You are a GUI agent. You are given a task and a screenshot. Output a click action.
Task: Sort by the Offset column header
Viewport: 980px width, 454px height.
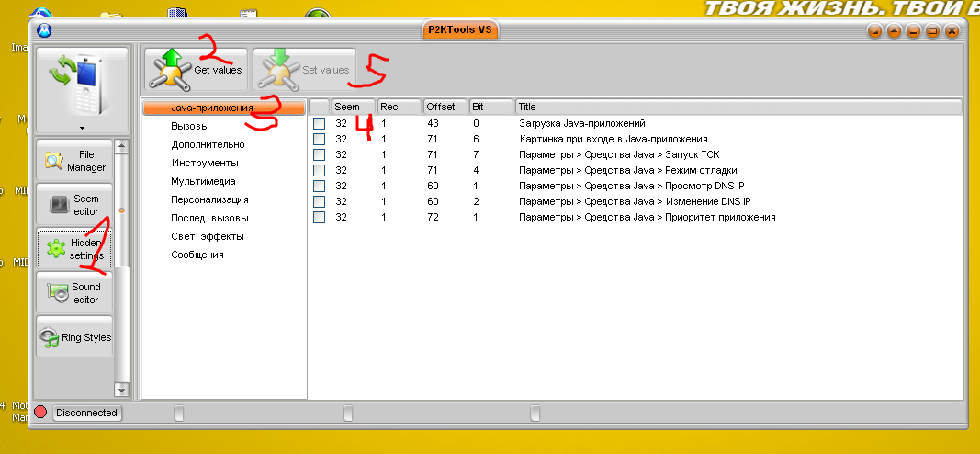(445, 107)
